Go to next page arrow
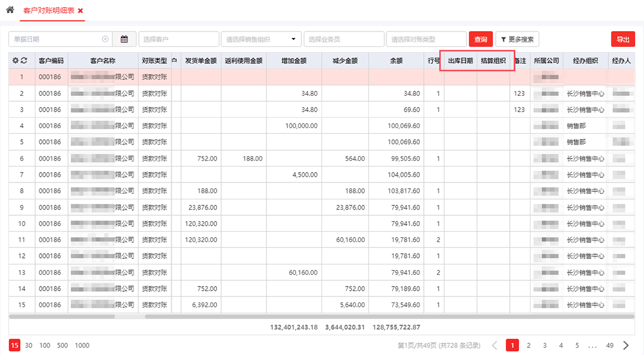644x355 pixels. click(626, 345)
